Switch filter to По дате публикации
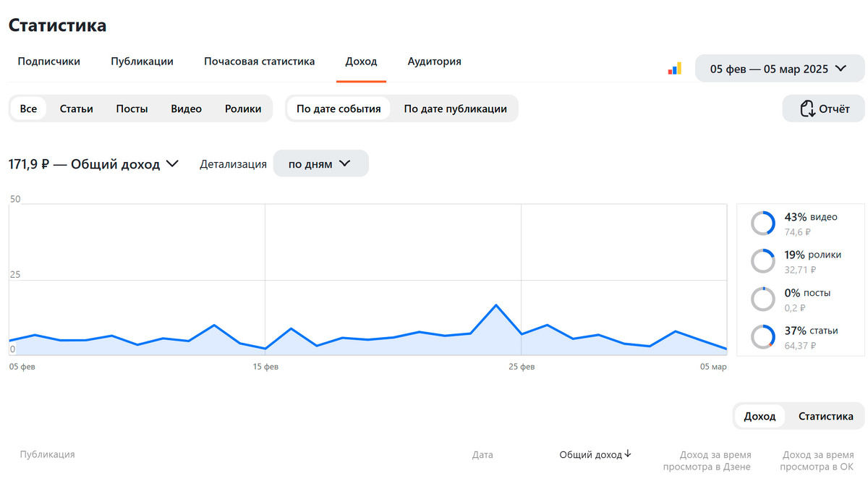 click(455, 109)
